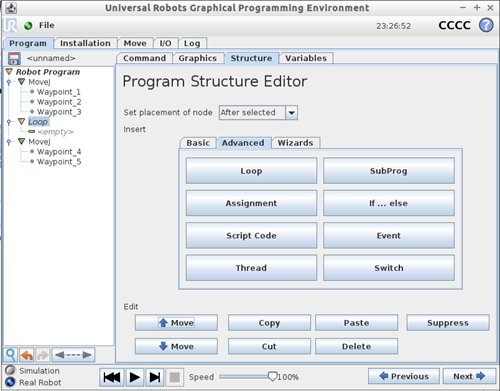Collapse the first MoveJ node
The width and height of the screenshot is (500, 391).
pyautogui.click(x=21, y=82)
